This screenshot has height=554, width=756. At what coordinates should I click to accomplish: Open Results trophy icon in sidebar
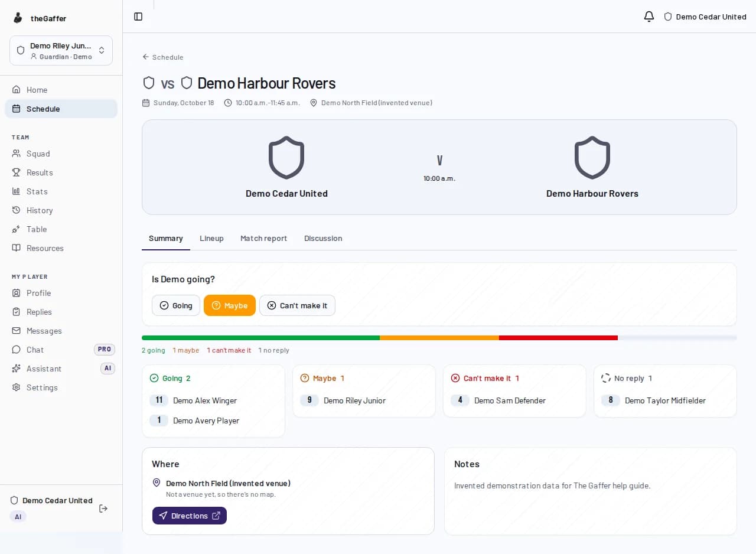pos(17,172)
